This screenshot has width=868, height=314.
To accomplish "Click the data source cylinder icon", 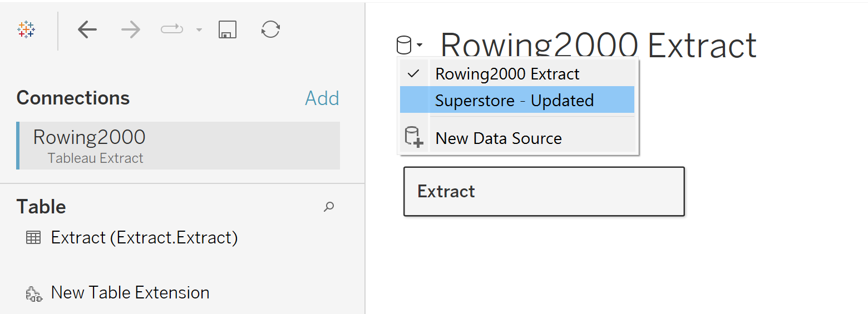I will (405, 44).
